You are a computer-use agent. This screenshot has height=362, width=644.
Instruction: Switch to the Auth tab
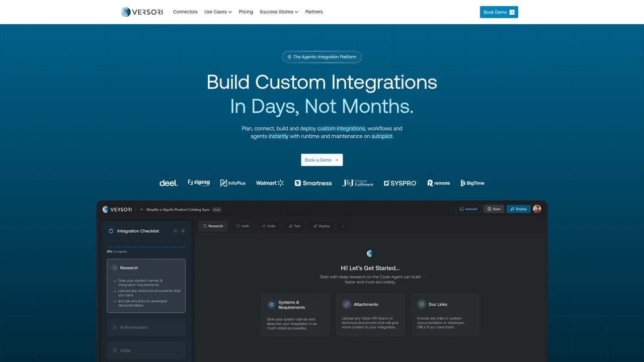tap(243, 226)
